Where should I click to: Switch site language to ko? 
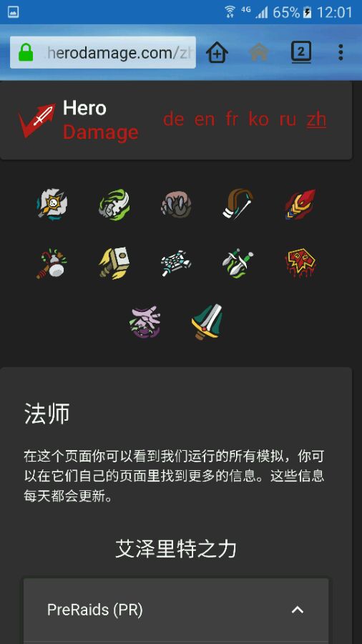click(258, 119)
